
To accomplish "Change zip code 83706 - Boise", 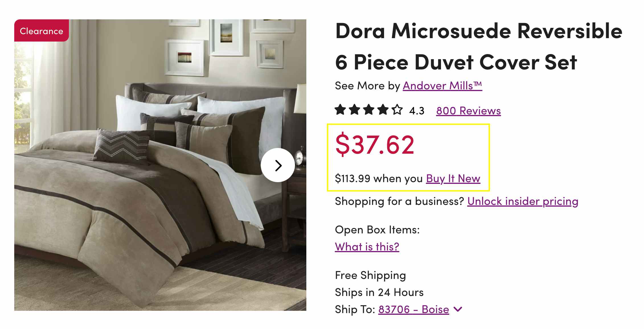I will click(x=413, y=309).
